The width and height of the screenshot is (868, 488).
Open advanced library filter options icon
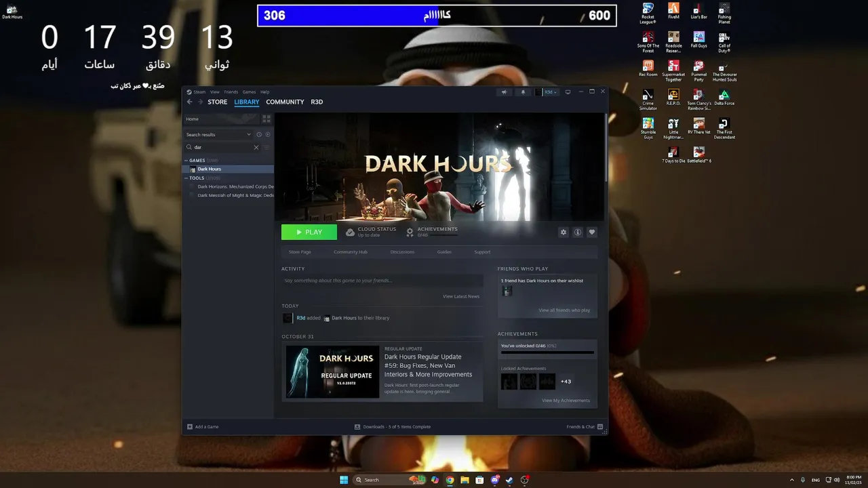[267, 147]
